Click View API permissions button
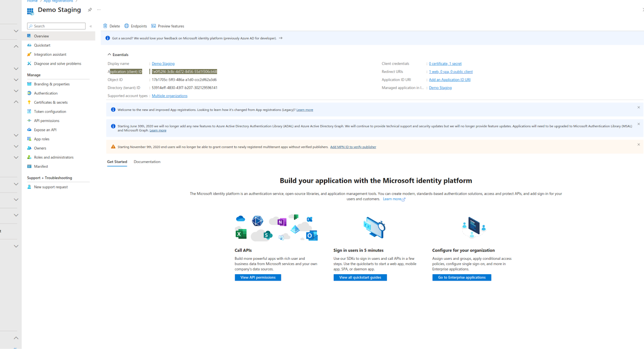 [258, 277]
